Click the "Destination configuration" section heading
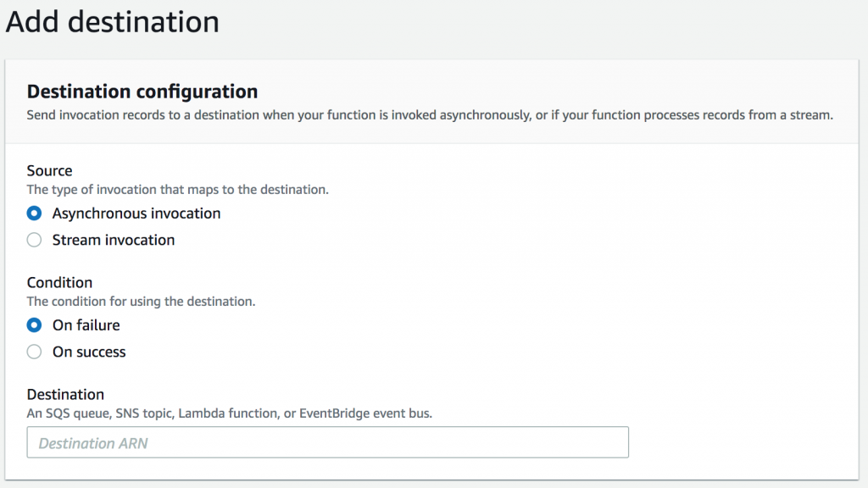 coord(142,91)
